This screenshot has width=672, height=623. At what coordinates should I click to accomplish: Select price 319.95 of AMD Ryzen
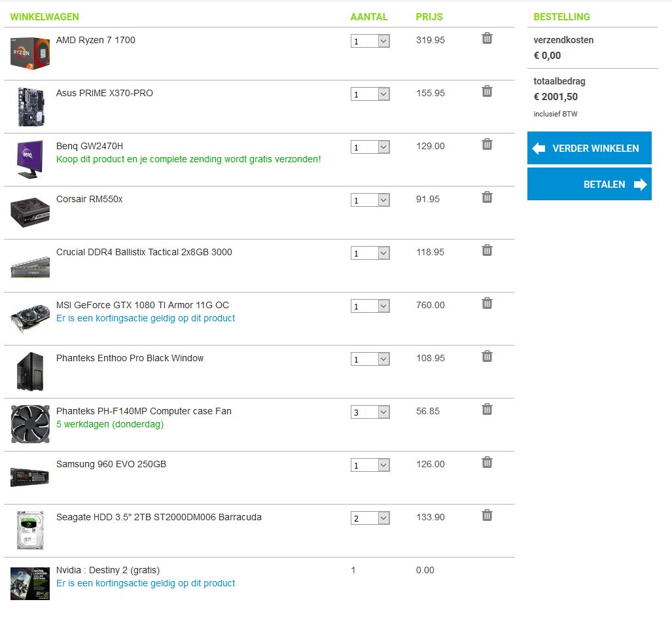(x=431, y=40)
